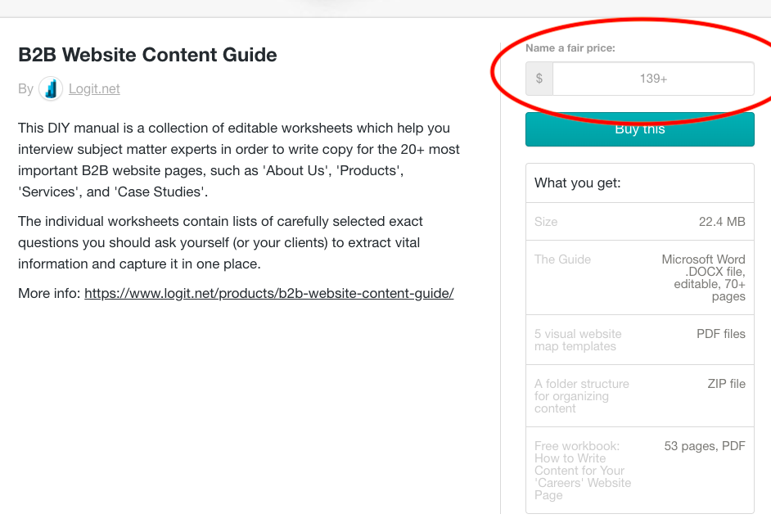Click the DIY manual description paragraph
Viewport: 771px width, 532px height.
[x=239, y=160]
